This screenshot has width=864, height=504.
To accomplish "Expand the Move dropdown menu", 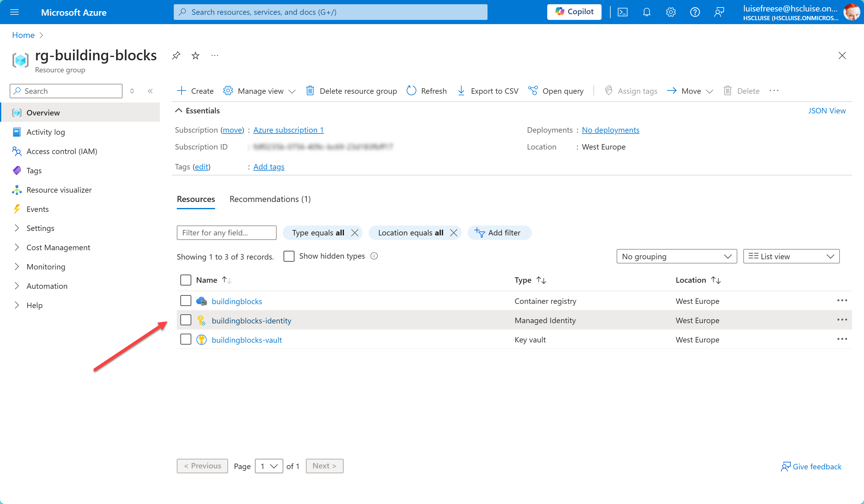I will 709,91.
